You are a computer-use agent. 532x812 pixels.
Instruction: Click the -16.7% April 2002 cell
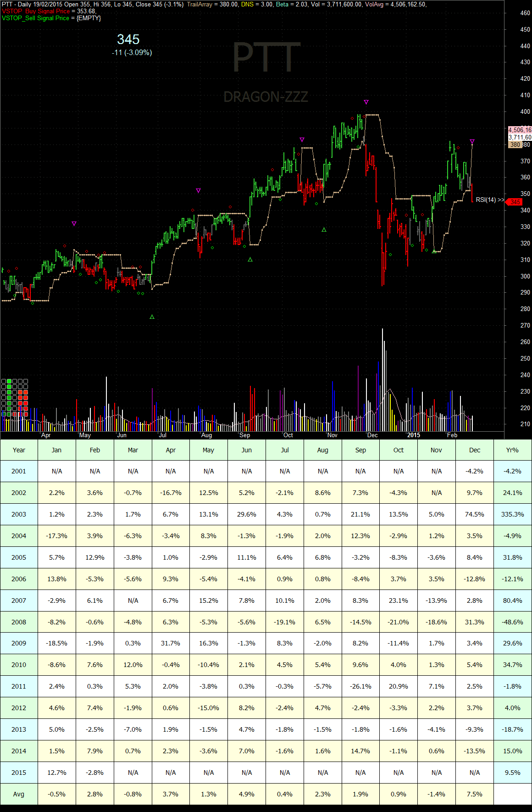tap(171, 493)
